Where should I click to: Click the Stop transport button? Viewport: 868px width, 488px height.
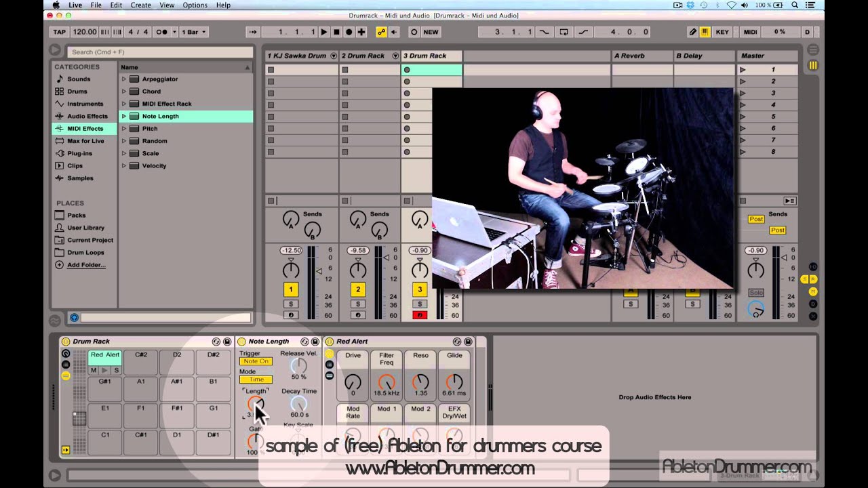[x=336, y=32]
